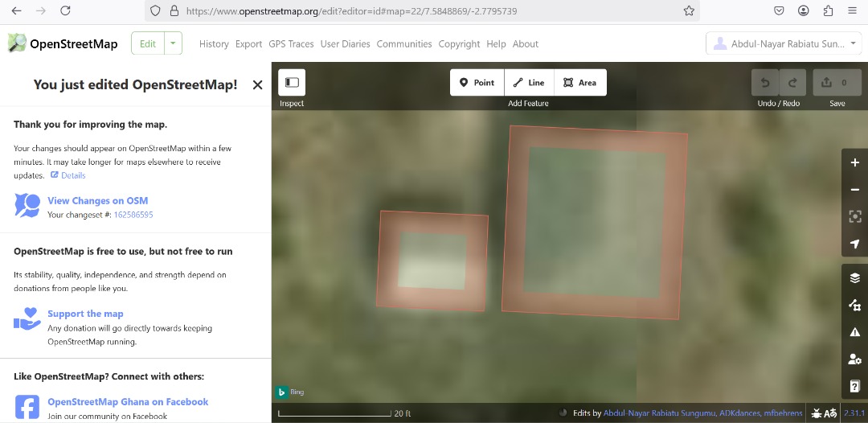Open the Issues warning panel

(854, 331)
